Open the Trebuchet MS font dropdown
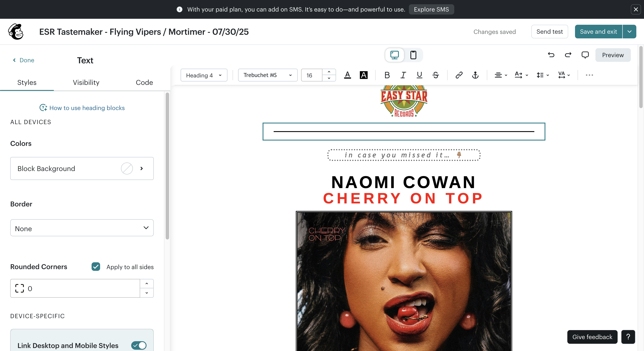The image size is (644, 351). [x=267, y=75]
